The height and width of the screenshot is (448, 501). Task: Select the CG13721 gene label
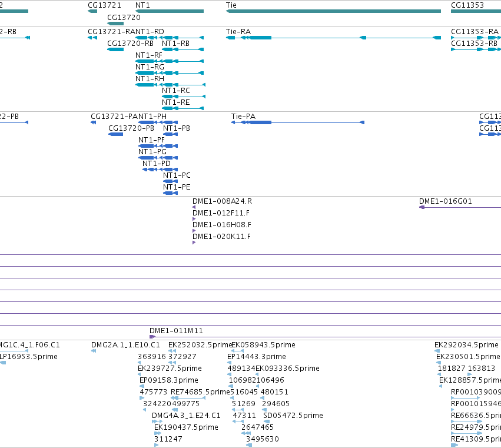point(104,5)
